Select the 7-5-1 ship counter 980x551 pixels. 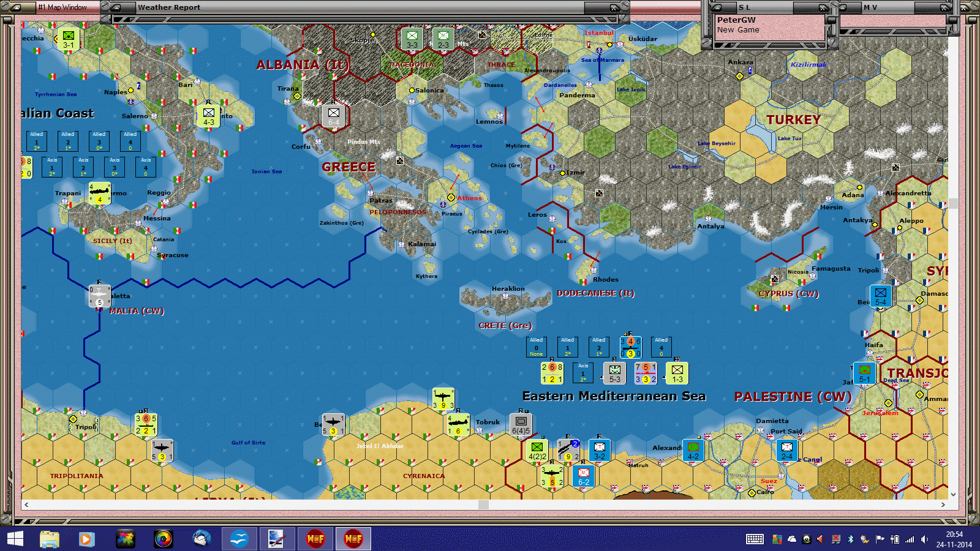pyautogui.click(x=646, y=373)
